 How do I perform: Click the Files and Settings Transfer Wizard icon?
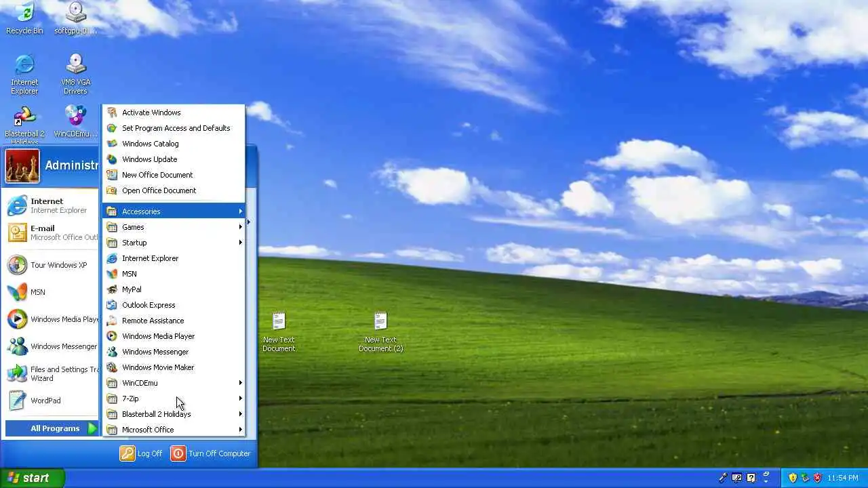pyautogui.click(x=17, y=373)
